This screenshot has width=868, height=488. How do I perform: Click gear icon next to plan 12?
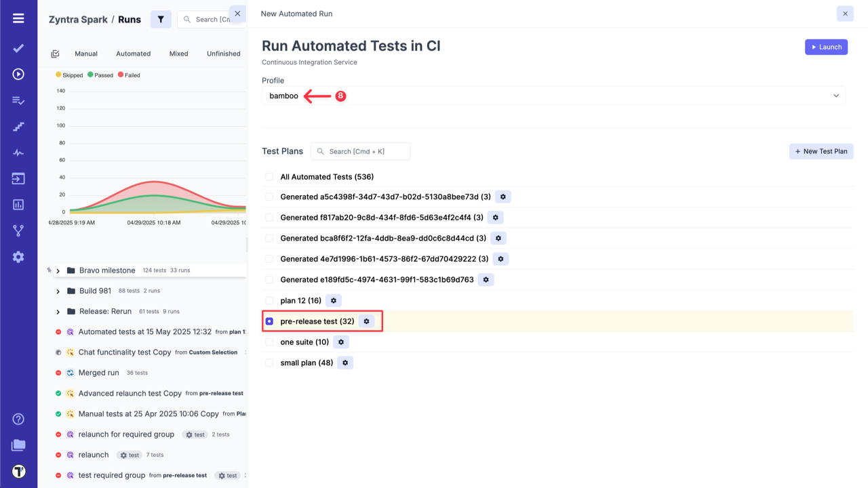coord(334,300)
